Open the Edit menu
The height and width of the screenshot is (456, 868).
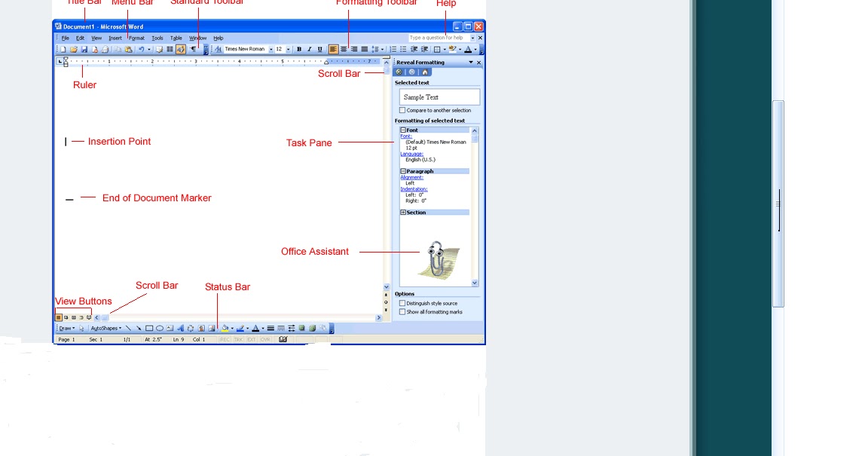pyautogui.click(x=81, y=38)
